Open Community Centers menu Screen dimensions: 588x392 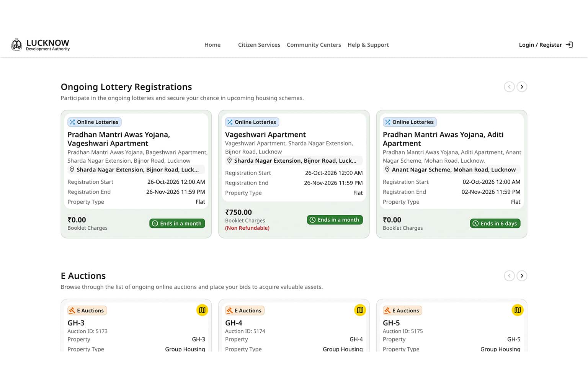point(314,45)
